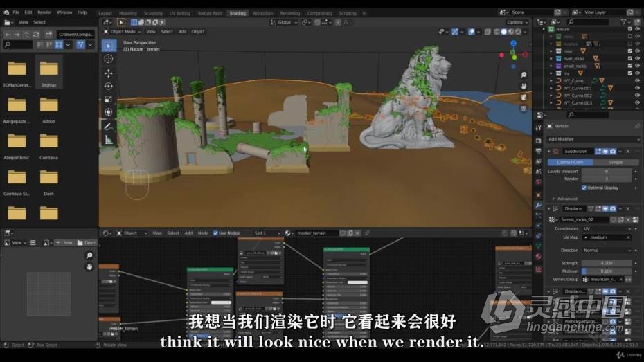644x362 pixels.
Task: Click the image editor zoom icon
Action: [x=89, y=255]
